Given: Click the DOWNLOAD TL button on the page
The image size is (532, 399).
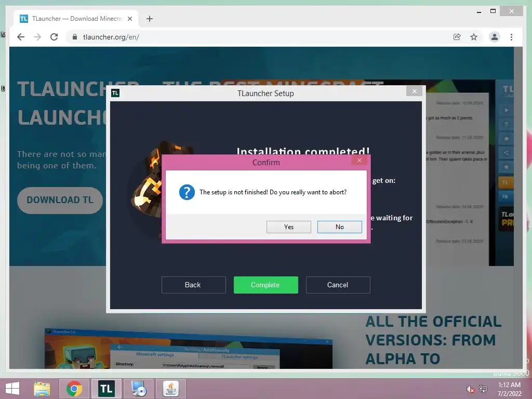Looking at the screenshot, I should coord(60,200).
